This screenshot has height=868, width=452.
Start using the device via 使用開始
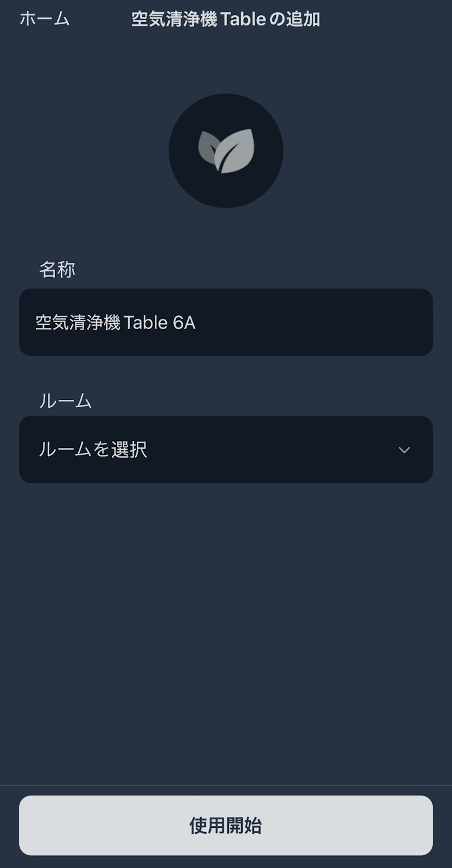[x=225, y=825]
